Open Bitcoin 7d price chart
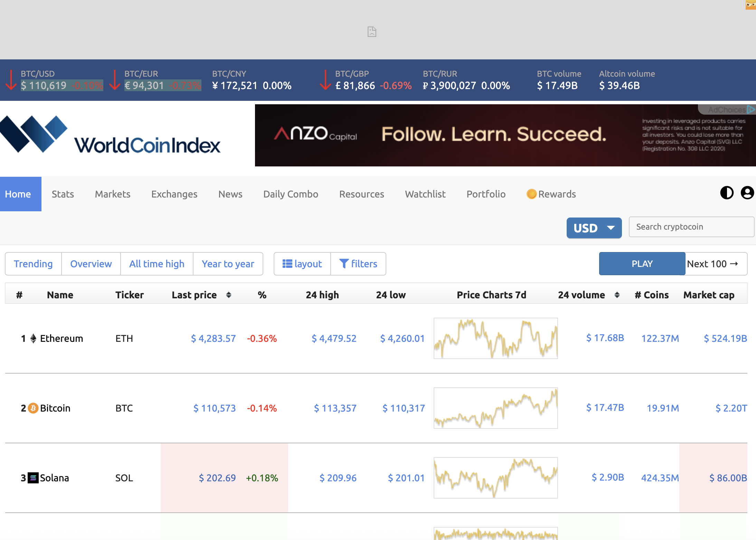The width and height of the screenshot is (756, 540). click(496, 408)
